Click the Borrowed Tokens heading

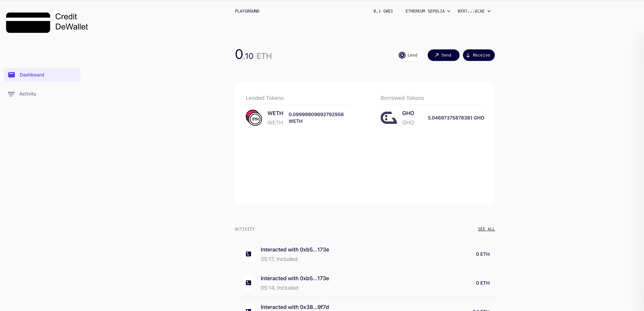click(x=402, y=98)
